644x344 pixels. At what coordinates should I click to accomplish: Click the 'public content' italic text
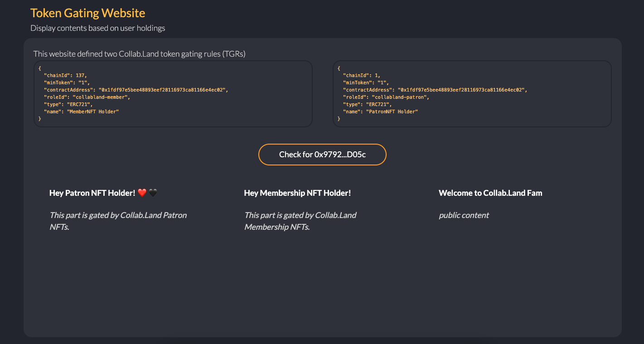(464, 215)
